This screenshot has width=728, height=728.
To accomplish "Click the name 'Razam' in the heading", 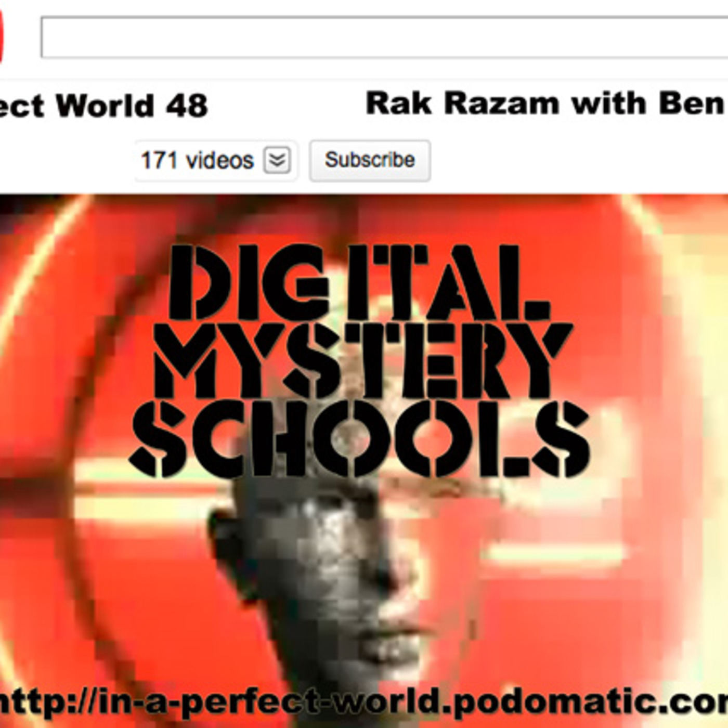I will click(501, 103).
